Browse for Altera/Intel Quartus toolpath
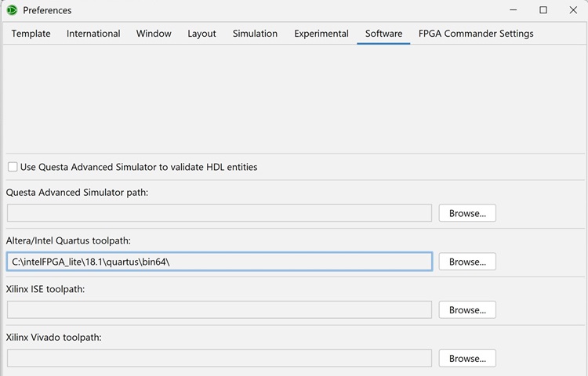Viewport: 588px width, 376px height. tap(467, 262)
